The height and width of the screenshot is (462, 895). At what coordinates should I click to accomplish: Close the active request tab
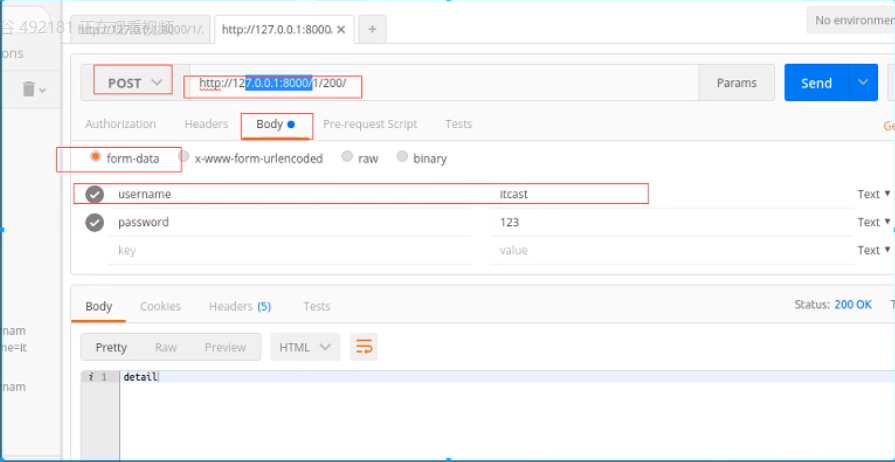(x=341, y=30)
